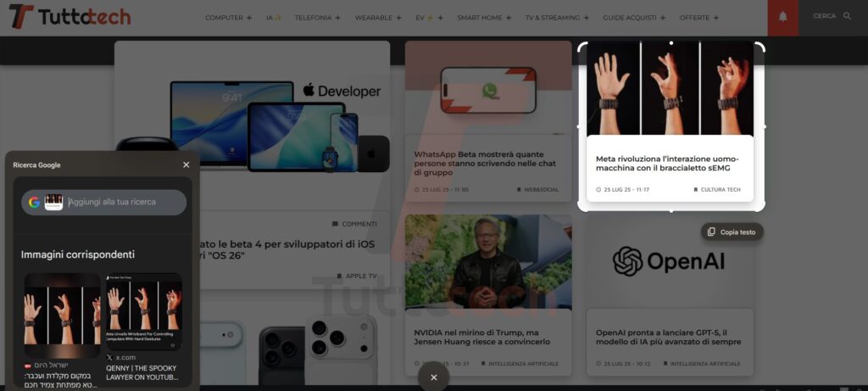Image resolution: width=868 pixels, height=391 pixels.
Task: Click the CULTURA TECH category tag
Action: 716,189
